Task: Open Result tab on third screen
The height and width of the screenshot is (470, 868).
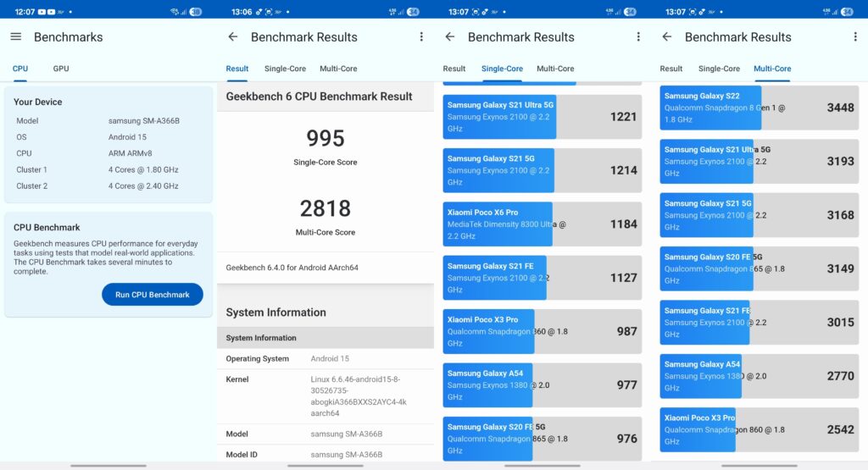Action: tap(454, 69)
